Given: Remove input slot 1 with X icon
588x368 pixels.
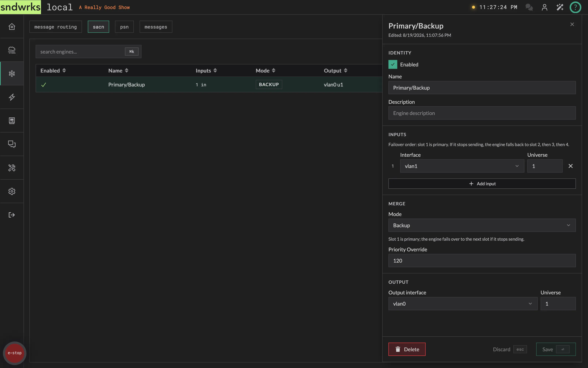Looking at the screenshot, I should pos(571,166).
